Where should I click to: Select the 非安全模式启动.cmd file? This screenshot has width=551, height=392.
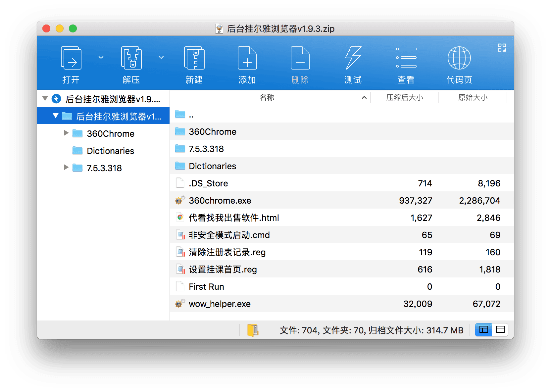342,235
